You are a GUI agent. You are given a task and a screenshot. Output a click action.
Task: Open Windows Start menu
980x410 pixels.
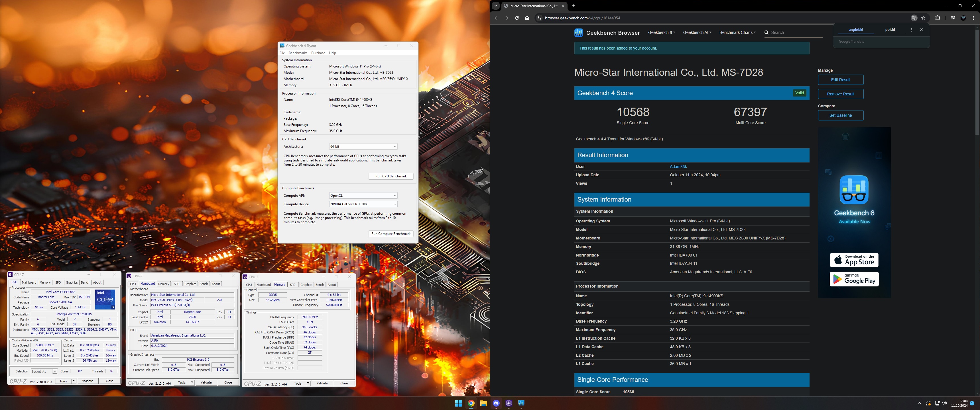tap(458, 403)
